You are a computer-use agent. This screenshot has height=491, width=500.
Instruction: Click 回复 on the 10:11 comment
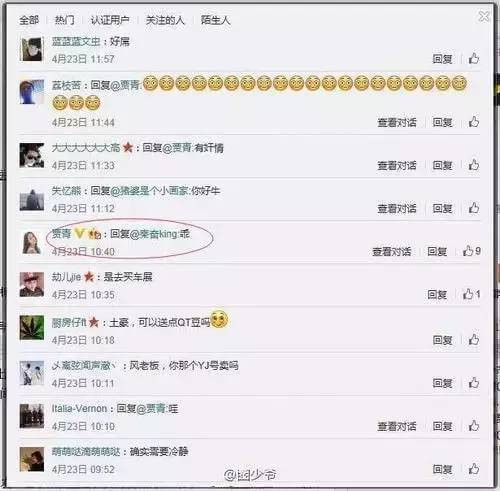442,383
